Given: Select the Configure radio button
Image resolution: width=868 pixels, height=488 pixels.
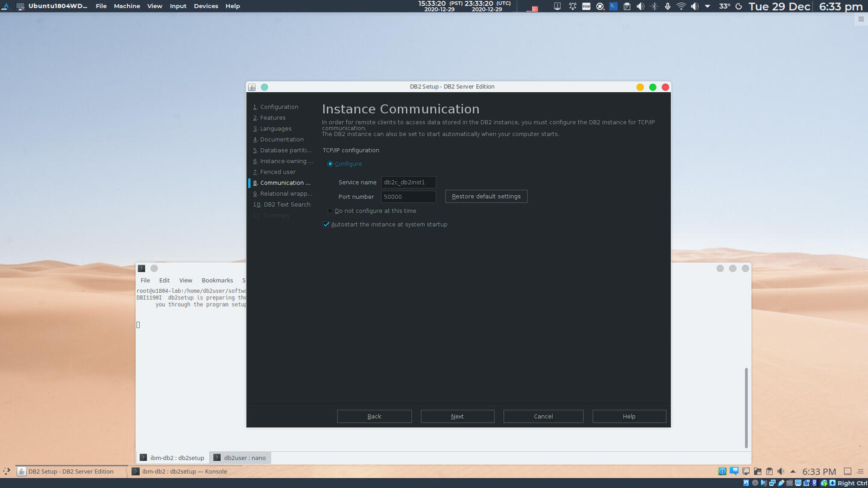Looking at the screenshot, I should 330,164.
